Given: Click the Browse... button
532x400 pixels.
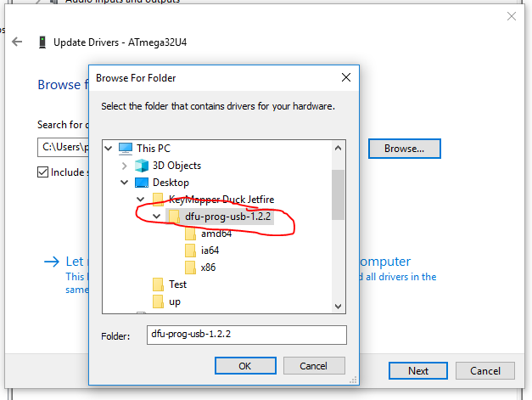Looking at the screenshot, I should coord(403,148).
